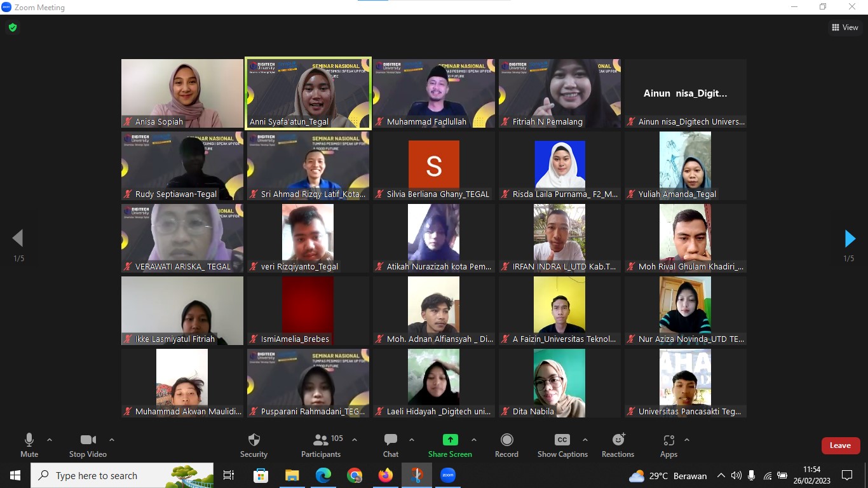Stop the camera video
This screenshot has width=868, height=488.
pyautogui.click(x=88, y=445)
